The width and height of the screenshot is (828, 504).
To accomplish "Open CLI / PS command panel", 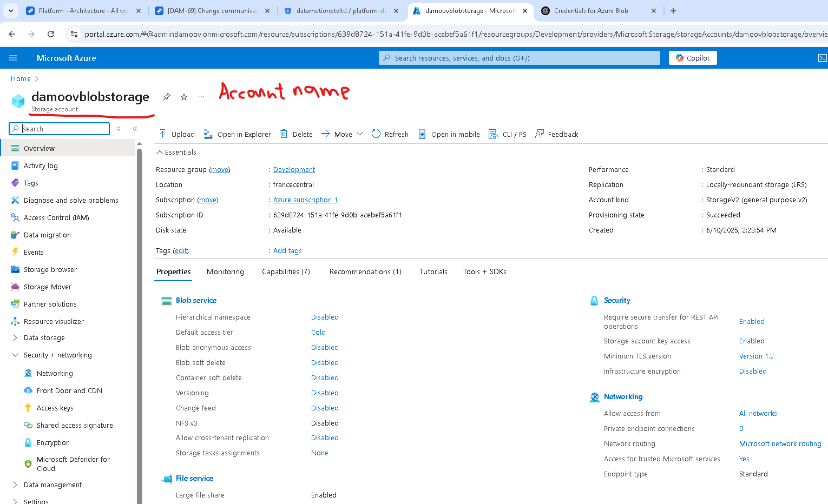I will (508, 134).
